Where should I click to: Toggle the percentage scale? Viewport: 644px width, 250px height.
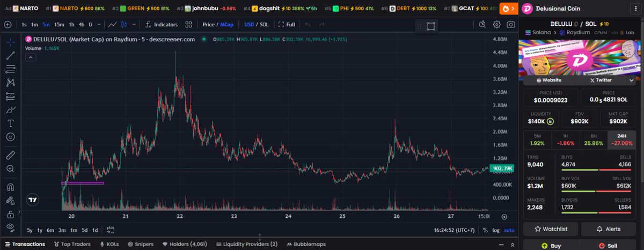(x=485, y=230)
